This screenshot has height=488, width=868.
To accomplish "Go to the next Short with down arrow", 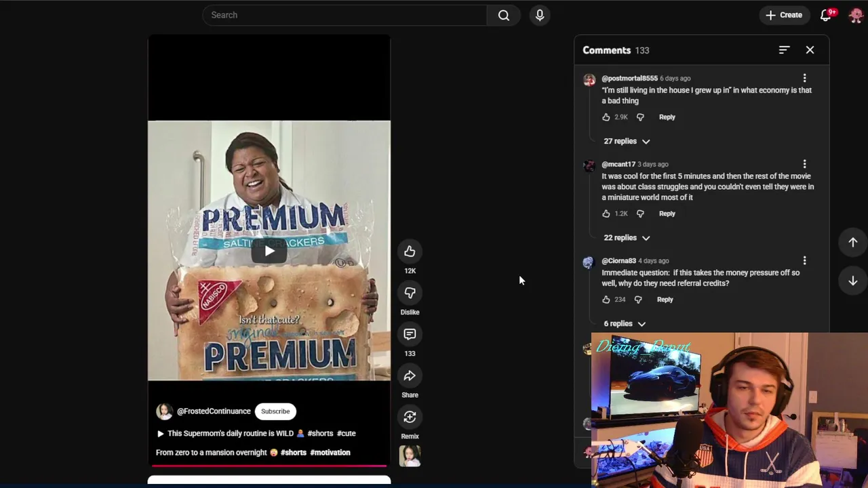I will point(853,281).
